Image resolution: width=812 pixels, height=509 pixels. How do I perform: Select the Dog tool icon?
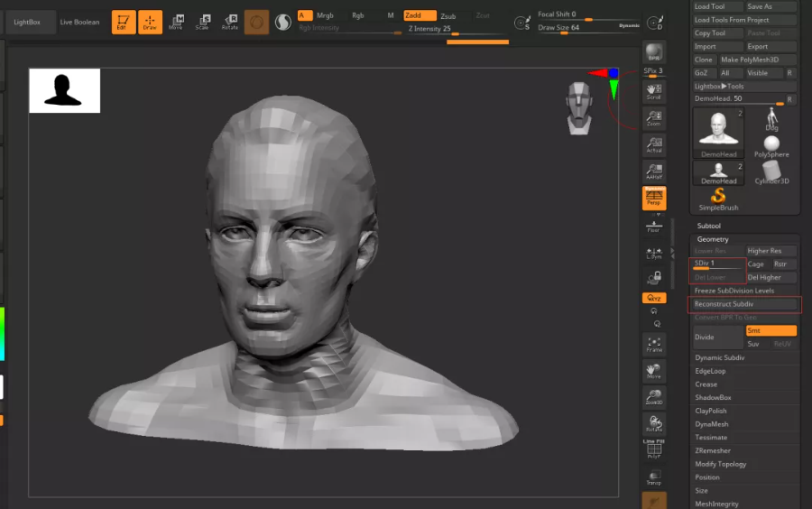(x=771, y=120)
